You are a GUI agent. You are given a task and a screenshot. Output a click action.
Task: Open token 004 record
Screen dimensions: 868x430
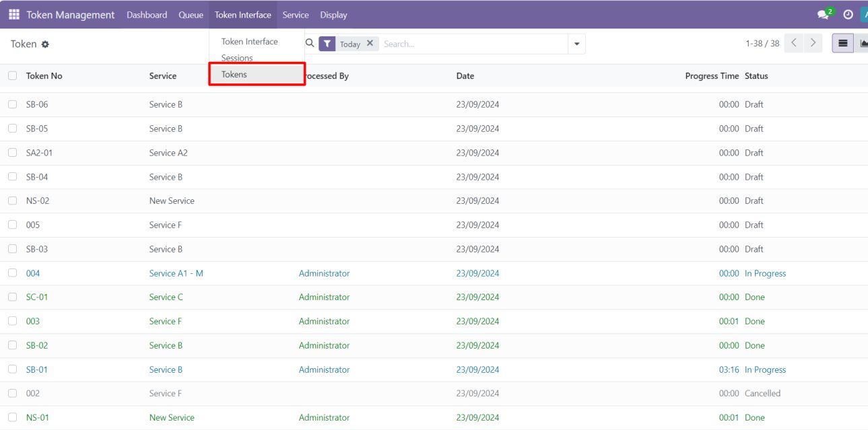33,273
